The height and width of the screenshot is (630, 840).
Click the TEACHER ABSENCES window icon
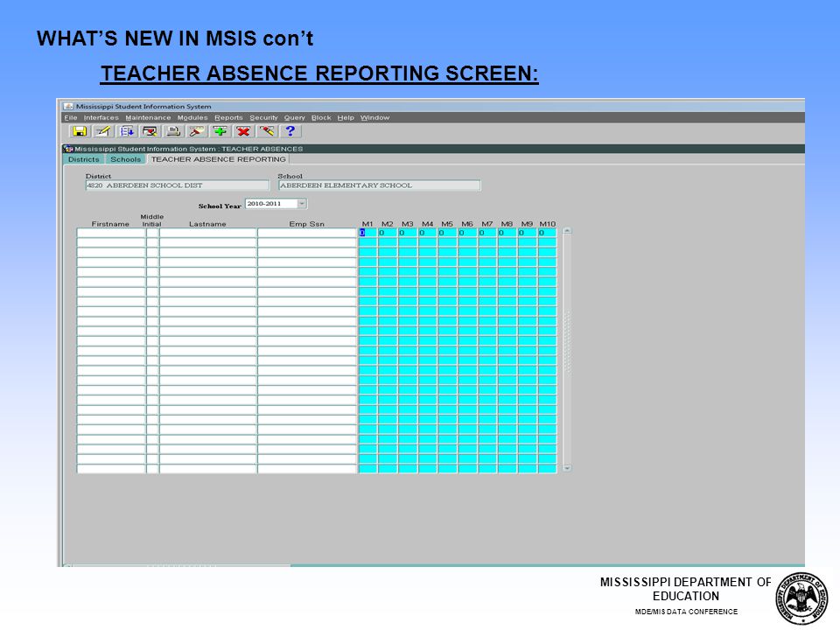point(68,149)
